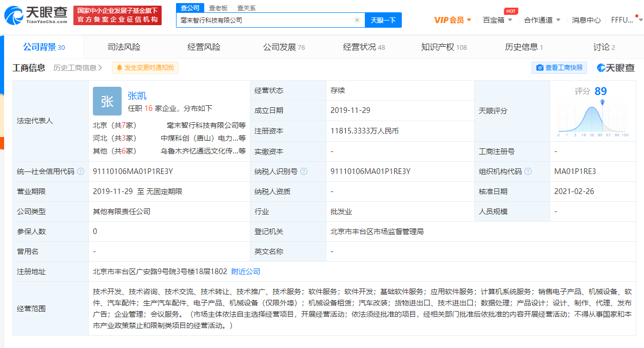Switch to 司法风险 tab

coord(124,47)
